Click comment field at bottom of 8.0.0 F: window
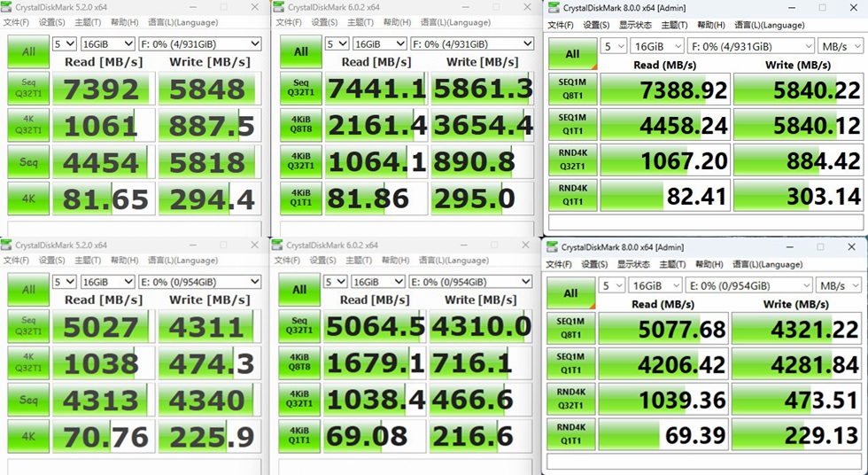Viewport: 868px width, 475px height. (706, 222)
